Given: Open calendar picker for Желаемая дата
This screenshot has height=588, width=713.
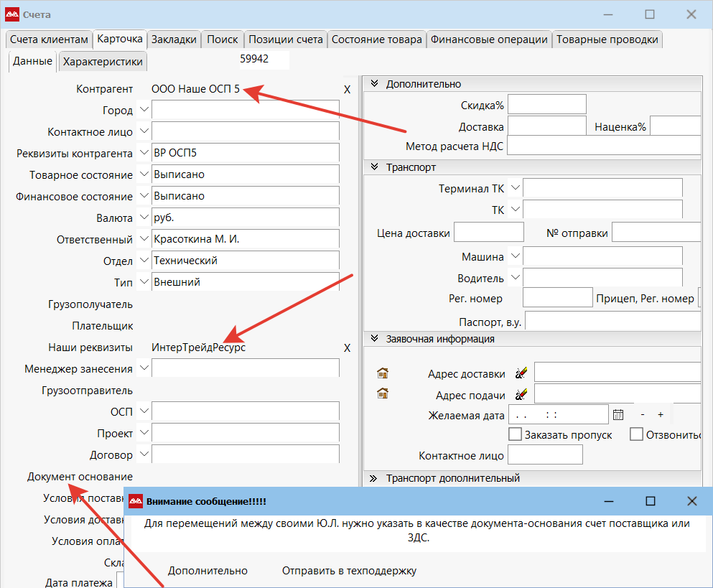Looking at the screenshot, I should 618,414.
